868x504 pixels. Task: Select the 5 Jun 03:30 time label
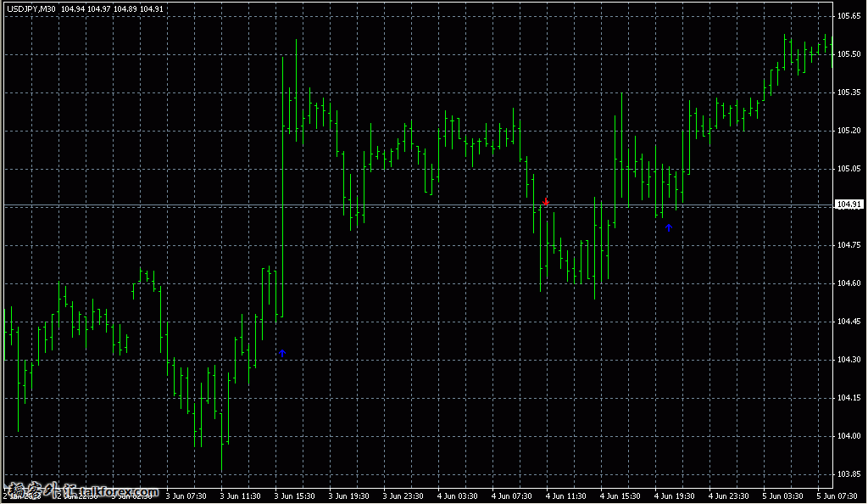[x=784, y=496]
